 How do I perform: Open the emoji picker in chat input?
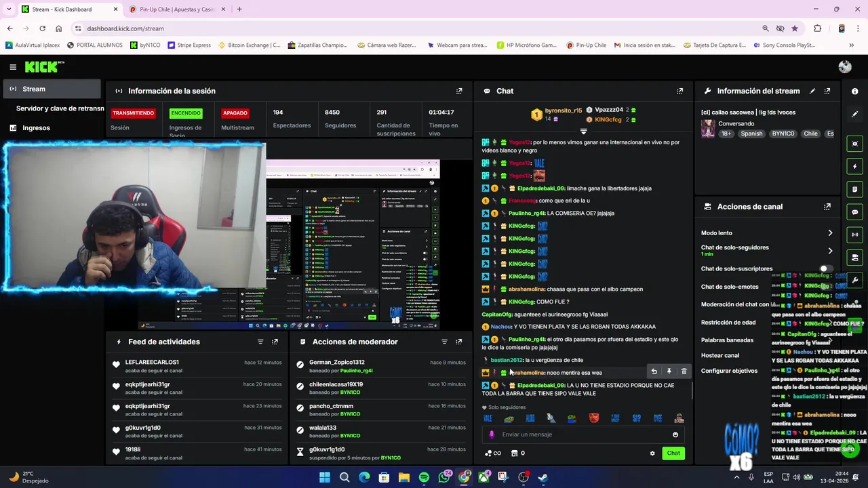675,434
